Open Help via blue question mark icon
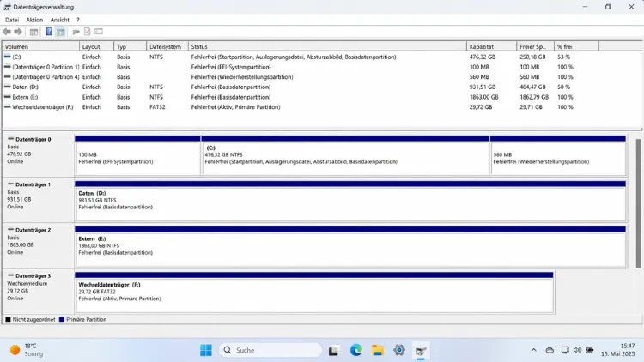The height and width of the screenshot is (362, 644). click(48, 32)
